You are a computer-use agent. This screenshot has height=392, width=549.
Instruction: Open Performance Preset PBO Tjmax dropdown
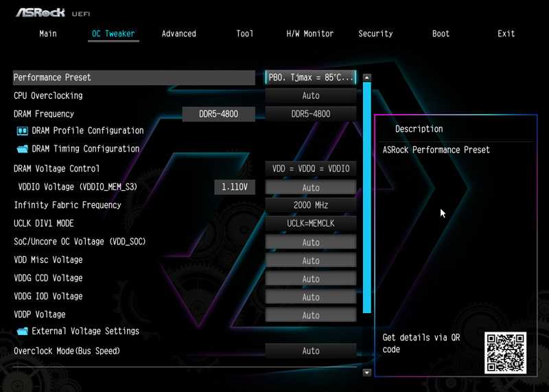(311, 78)
